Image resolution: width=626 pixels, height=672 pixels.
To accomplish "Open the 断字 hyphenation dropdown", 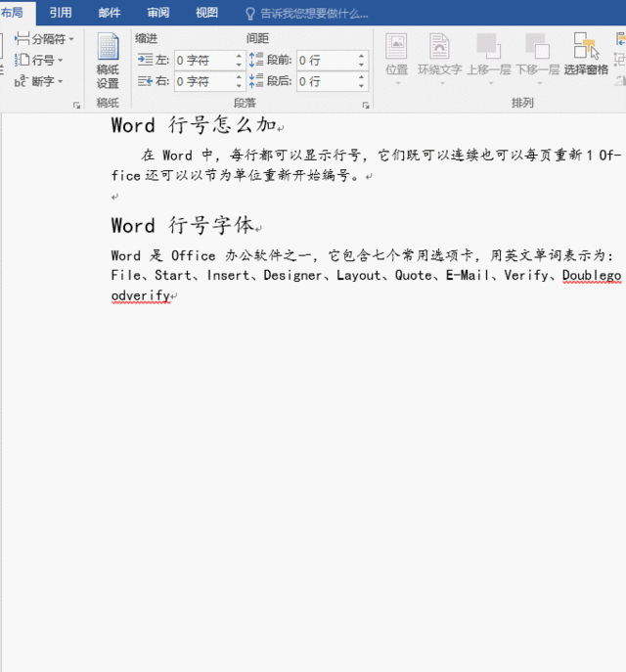I will tap(41, 82).
